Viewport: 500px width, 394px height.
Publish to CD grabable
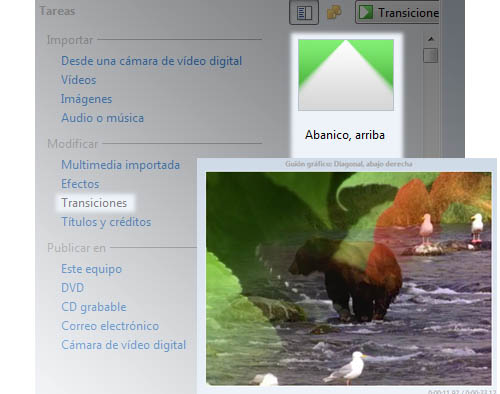[94, 307]
